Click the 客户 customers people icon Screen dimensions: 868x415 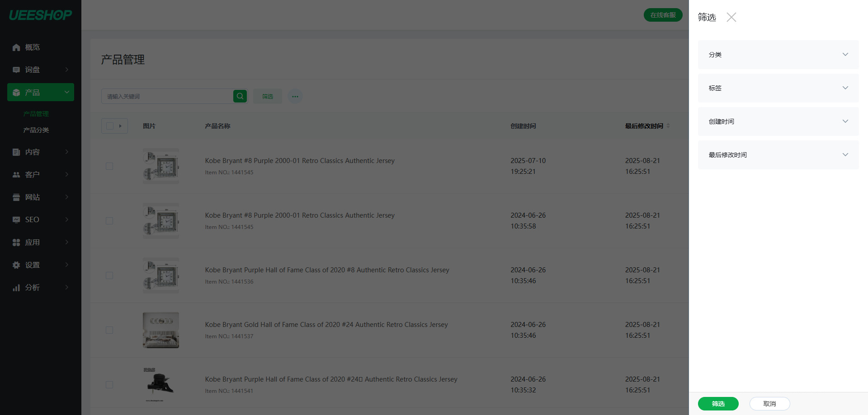pos(16,175)
